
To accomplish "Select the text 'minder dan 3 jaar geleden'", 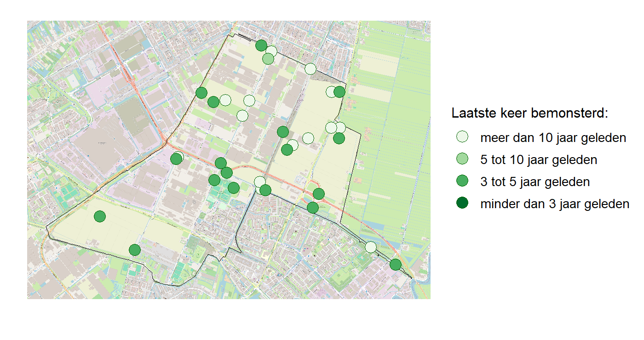I will pyautogui.click(x=555, y=204).
